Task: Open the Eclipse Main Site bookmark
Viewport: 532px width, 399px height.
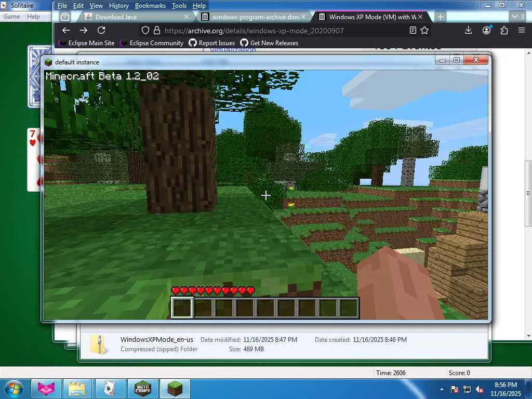Action: 87,43
